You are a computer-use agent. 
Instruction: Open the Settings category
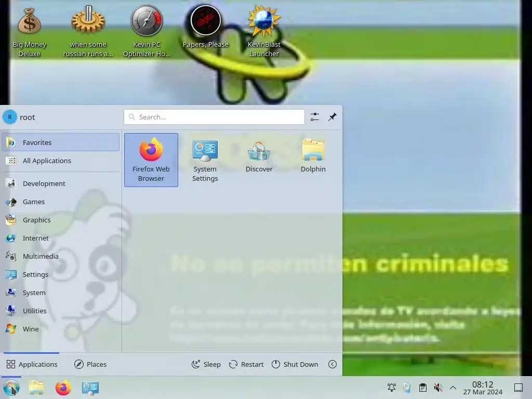(x=61, y=274)
